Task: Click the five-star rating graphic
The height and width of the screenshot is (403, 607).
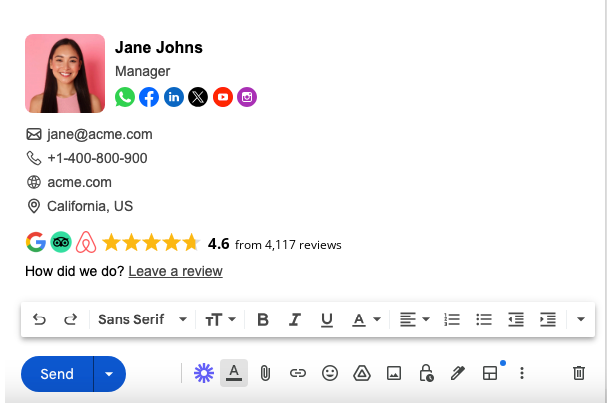Action: 151,243
